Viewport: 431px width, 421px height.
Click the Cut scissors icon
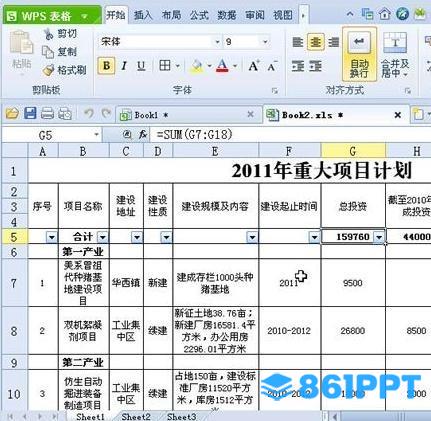pyautogui.click(x=49, y=34)
